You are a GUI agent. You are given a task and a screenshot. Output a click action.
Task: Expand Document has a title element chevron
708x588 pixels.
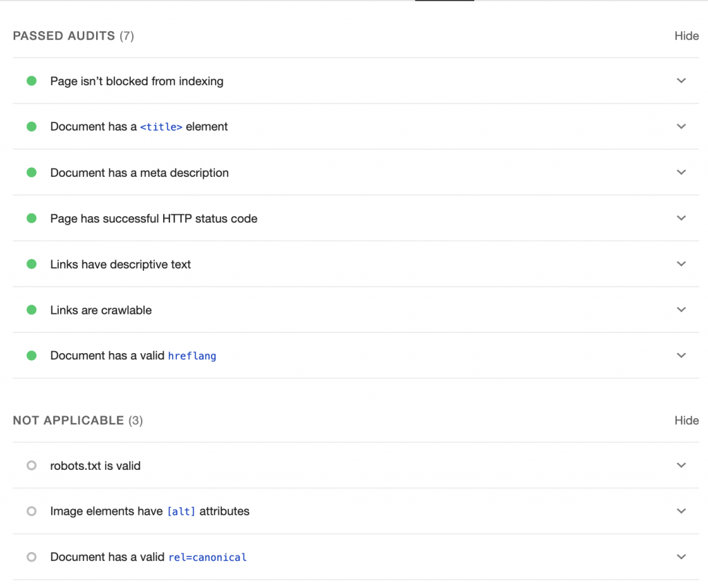click(x=681, y=126)
